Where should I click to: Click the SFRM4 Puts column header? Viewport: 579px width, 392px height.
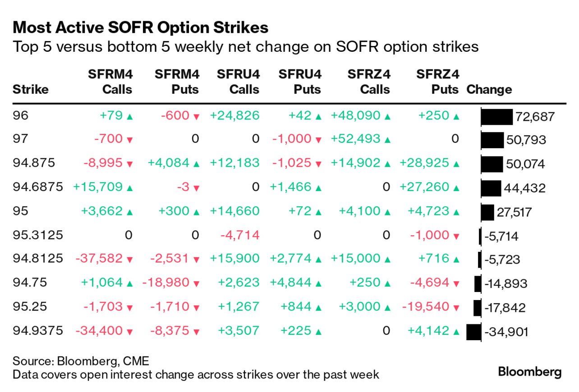tap(177, 82)
